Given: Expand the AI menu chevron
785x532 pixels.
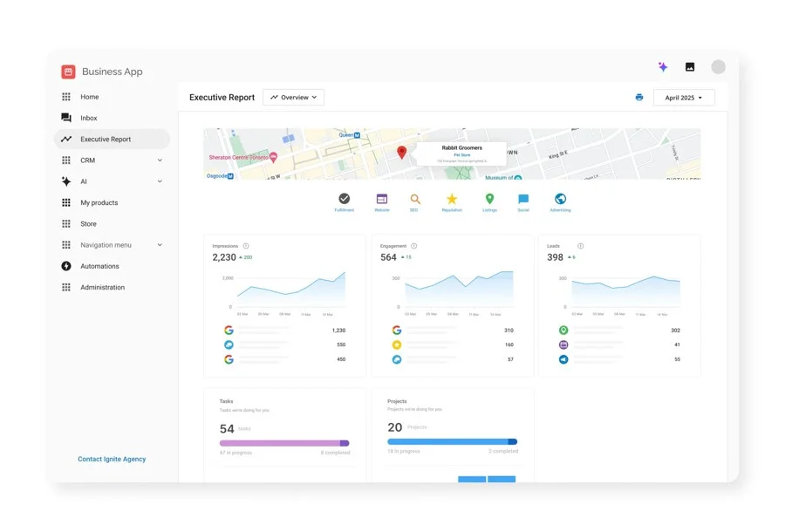Looking at the screenshot, I should (160, 181).
